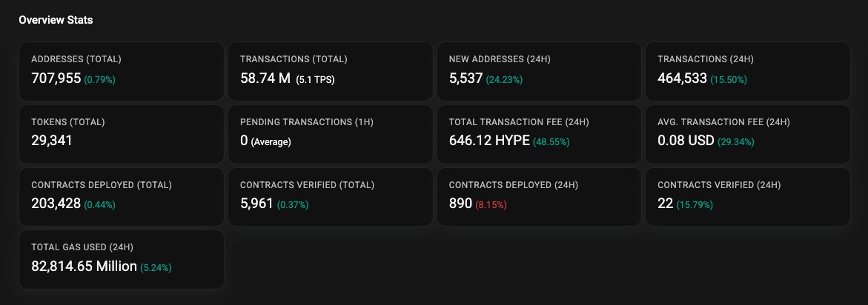Click the 0.79% addresses change
Screen dimensions: 868x305
[99, 79]
